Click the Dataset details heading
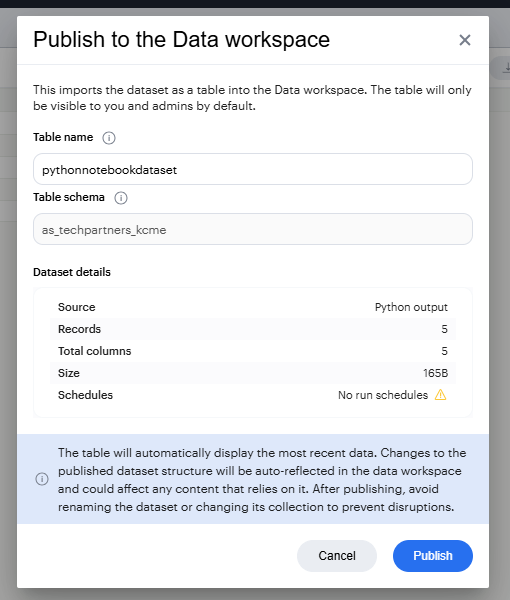The width and height of the screenshot is (510, 600). [x=72, y=272]
